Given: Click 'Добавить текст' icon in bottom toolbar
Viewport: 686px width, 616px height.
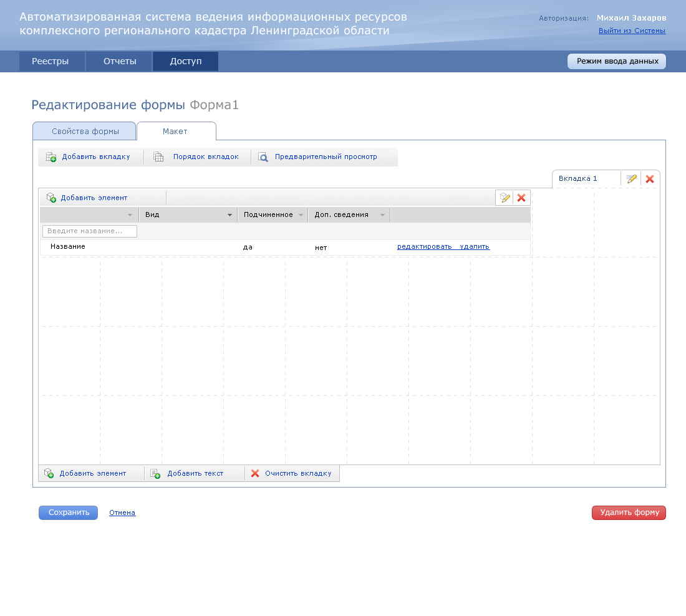Looking at the screenshot, I should [155, 473].
